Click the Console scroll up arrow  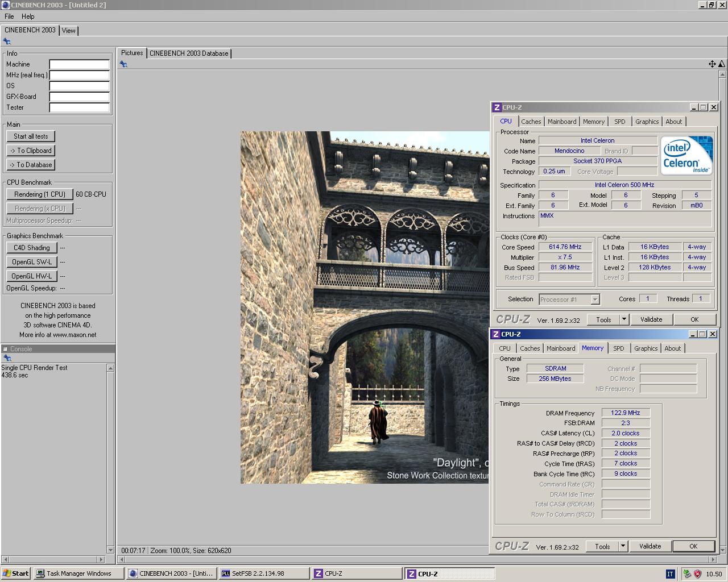[x=110, y=368]
